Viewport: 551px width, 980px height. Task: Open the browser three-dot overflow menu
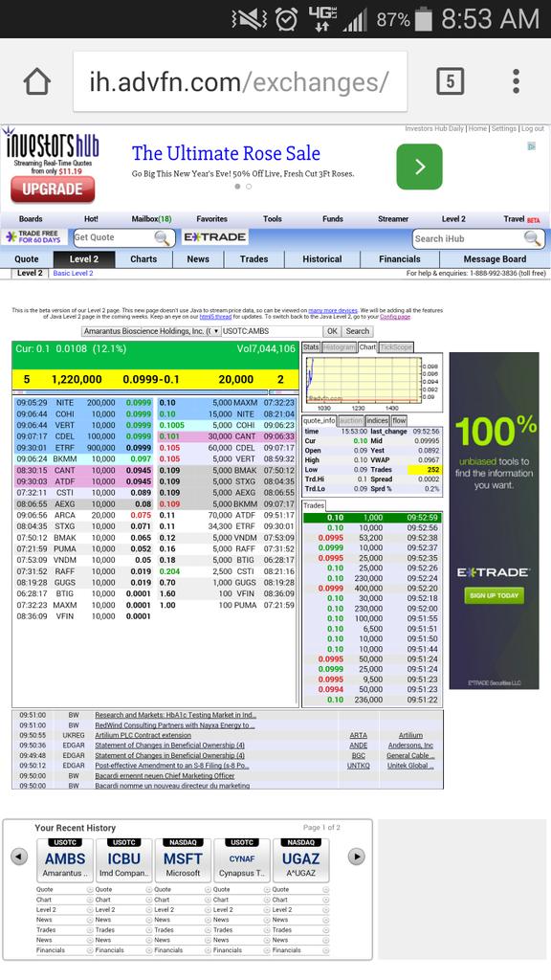click(516, 81)
